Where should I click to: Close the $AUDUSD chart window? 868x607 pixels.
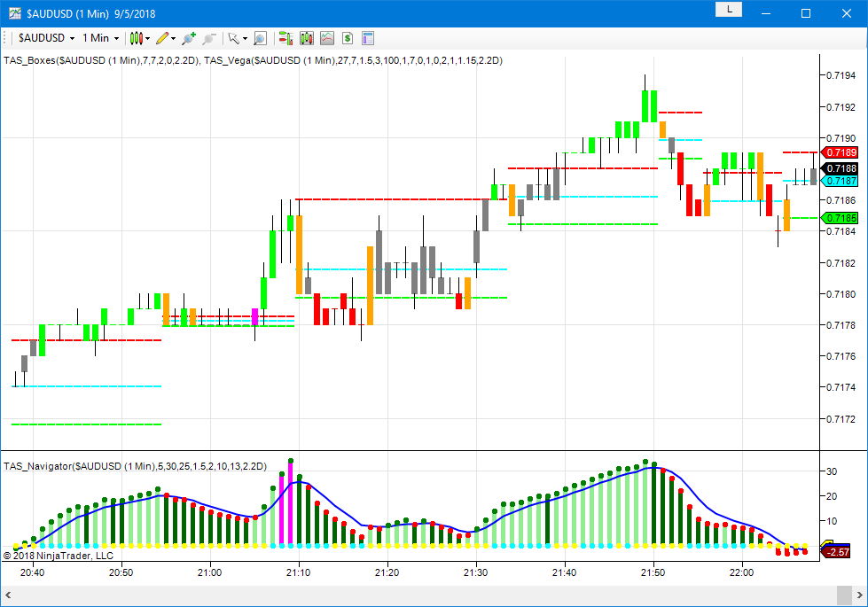[x=847, y=13]
